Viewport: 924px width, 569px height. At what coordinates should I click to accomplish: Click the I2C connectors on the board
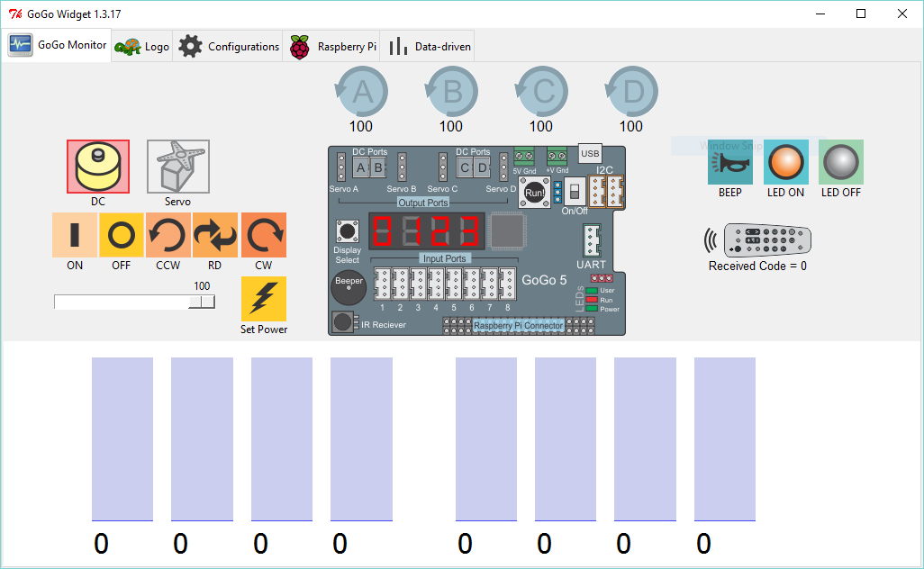606,192
